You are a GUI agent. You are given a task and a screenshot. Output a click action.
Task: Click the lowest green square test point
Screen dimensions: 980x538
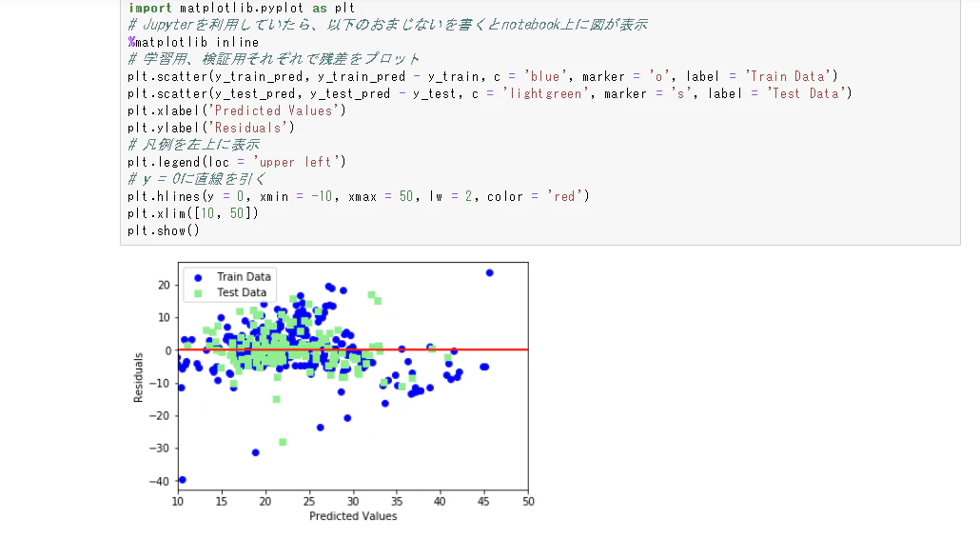point(283,442)
